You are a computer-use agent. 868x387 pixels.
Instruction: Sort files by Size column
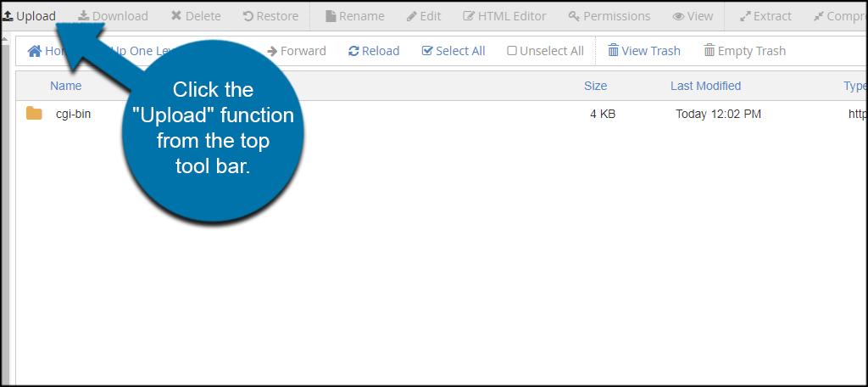coord(596,86)
